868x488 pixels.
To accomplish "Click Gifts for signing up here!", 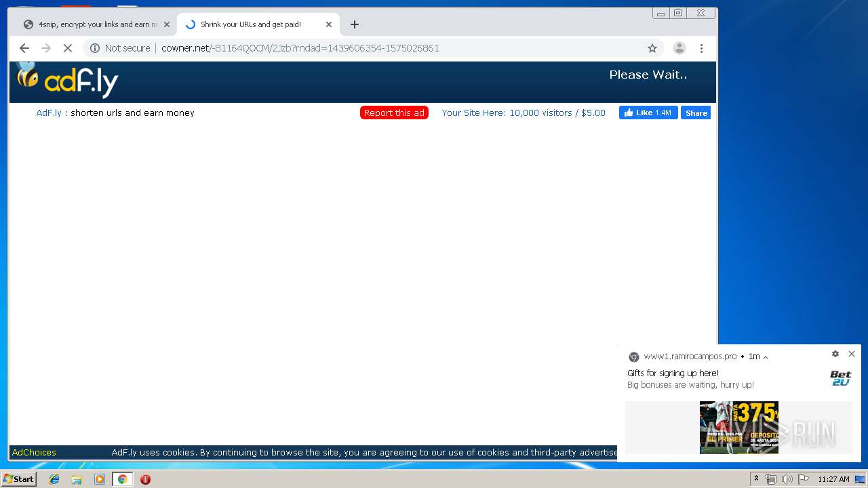I will pos(673,373).
